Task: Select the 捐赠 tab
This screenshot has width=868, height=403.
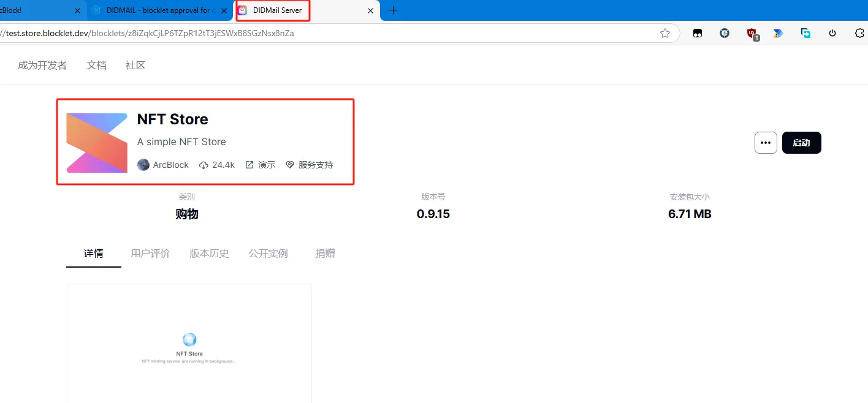Action: pyautogui.click(x=325, y=254)
